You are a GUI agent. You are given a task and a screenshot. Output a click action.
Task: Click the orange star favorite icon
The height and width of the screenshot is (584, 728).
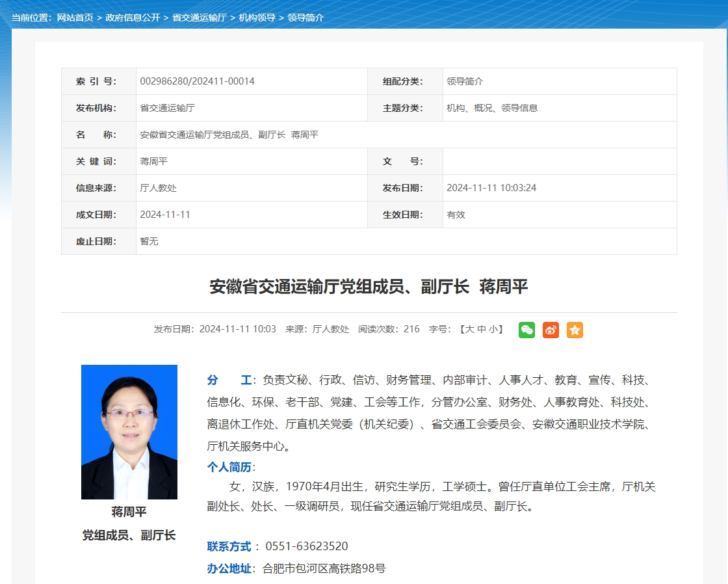pyautogui.click(x=575, y=330)
